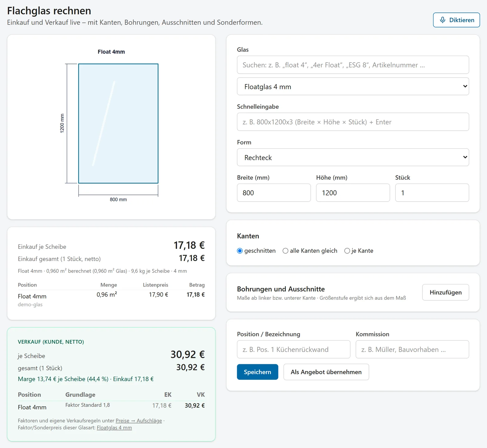Open the Preise → Aufschläge link
Screen dimensions: 487x448
point(139,421)
